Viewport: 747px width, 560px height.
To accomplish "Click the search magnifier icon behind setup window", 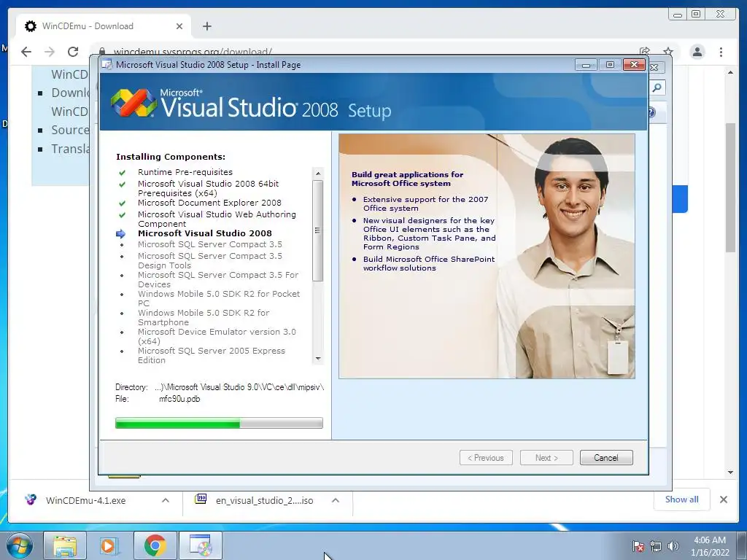I will [657, 87].
